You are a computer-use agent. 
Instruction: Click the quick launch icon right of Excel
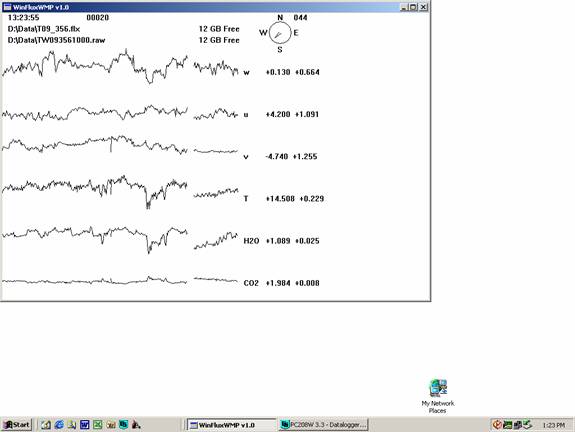tap(111, 425)
